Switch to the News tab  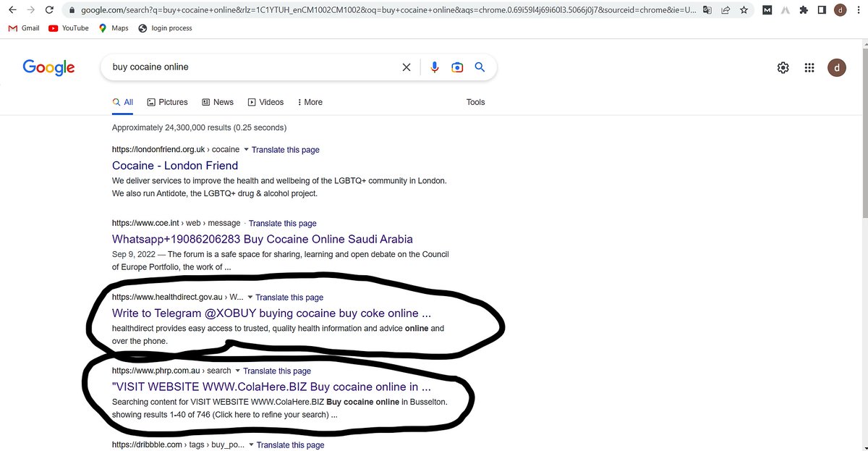218,102
